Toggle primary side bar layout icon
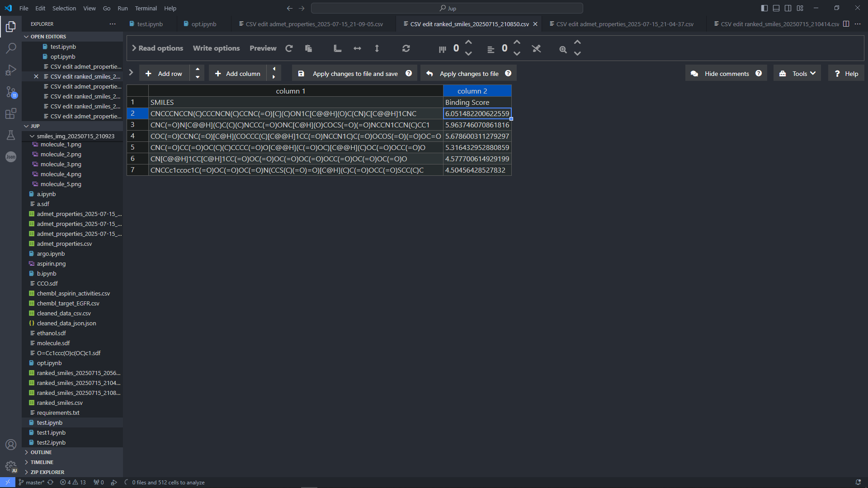This screenshot has height=488, width=868. pos(764,8)
